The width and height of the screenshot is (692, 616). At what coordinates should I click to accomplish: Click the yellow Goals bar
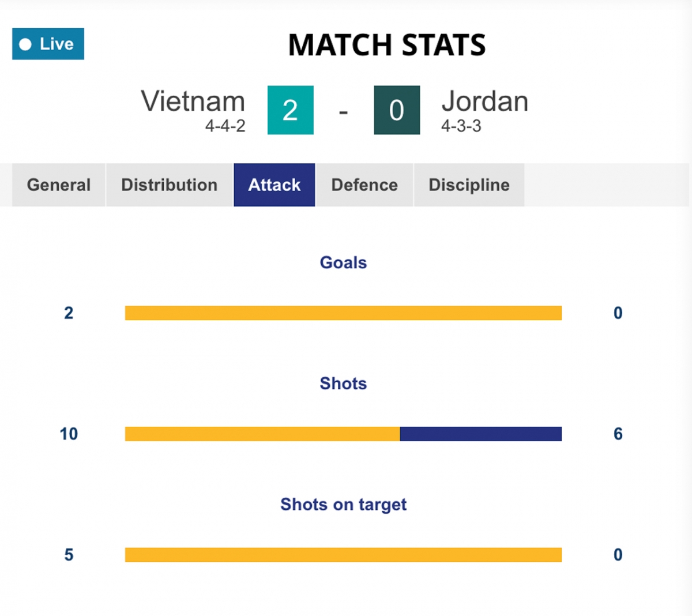click(343, 313)
